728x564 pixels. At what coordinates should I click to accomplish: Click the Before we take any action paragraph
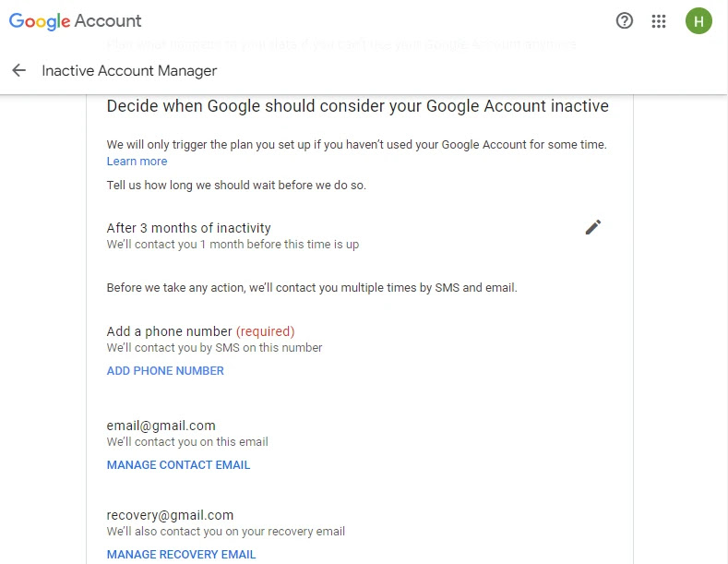pyautogui.click(x=312, y=288)
